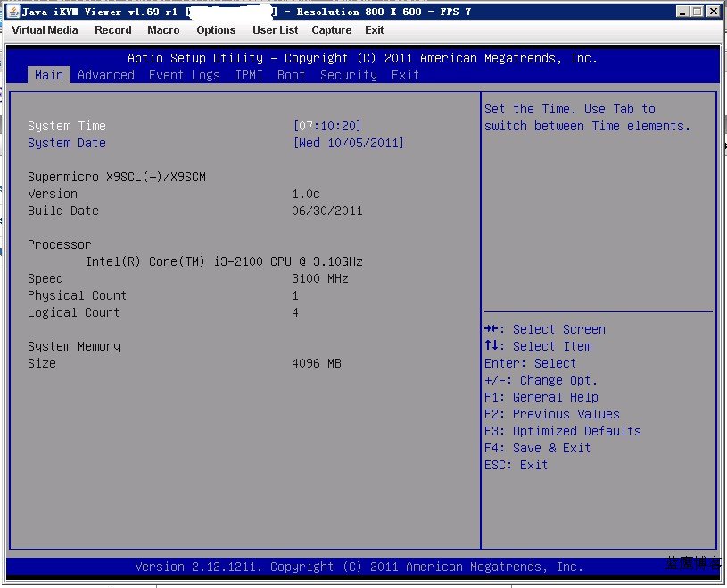
Task: Click Exit in the iKVM menu bar
Action: (x=374, y=30)
